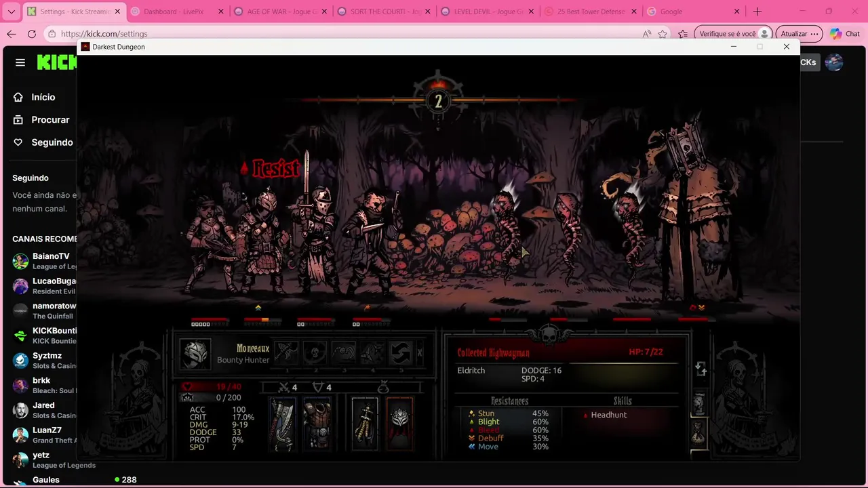Select Bounty Hunter's first axe combat skill

[x=286, y=352]
